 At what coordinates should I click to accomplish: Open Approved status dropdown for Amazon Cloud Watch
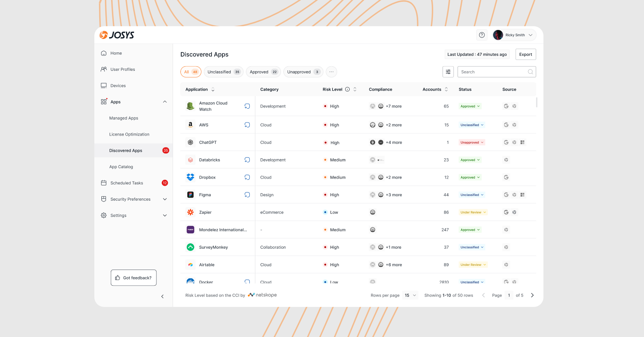coord(470,106)
